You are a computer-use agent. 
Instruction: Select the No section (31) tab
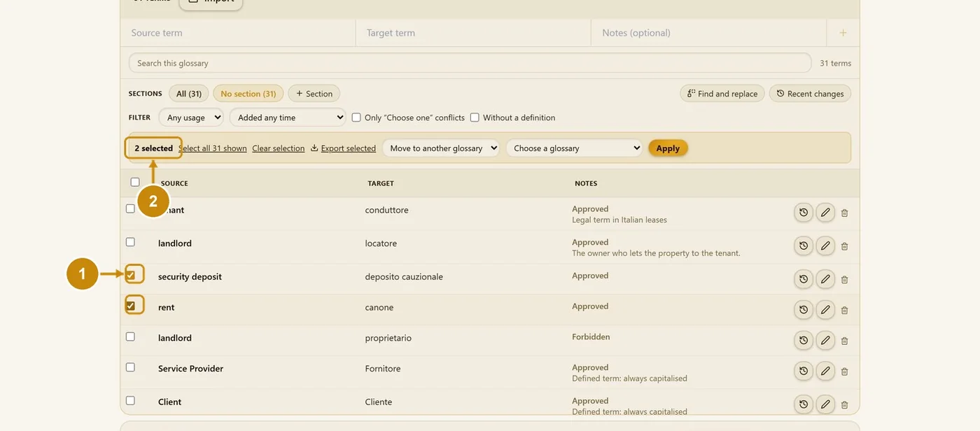tap(248, 94)
